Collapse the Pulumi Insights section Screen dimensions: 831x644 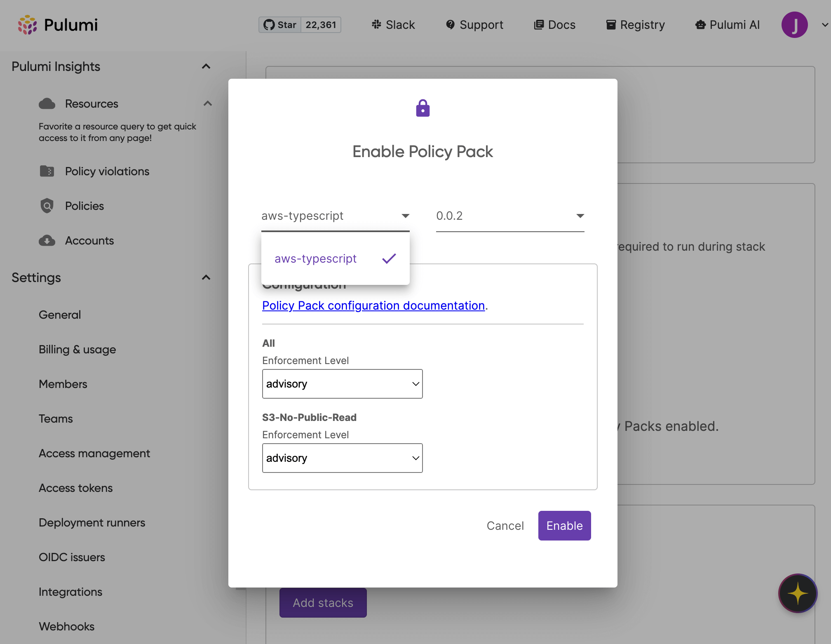pyautogui.click(x=206, y=66)
